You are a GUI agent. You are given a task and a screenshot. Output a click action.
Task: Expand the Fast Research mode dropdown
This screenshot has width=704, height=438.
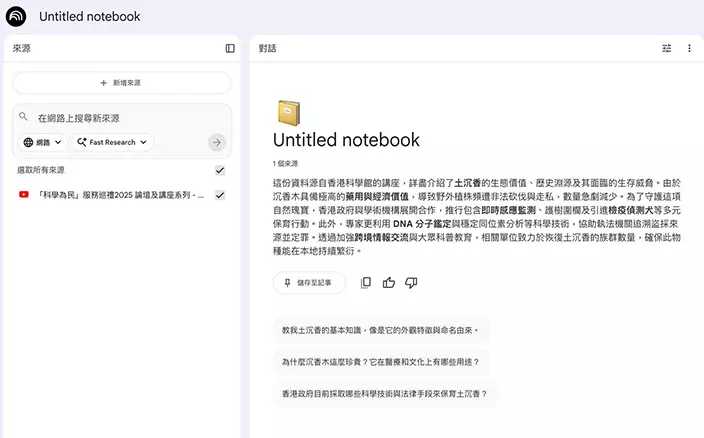point(113,142)
